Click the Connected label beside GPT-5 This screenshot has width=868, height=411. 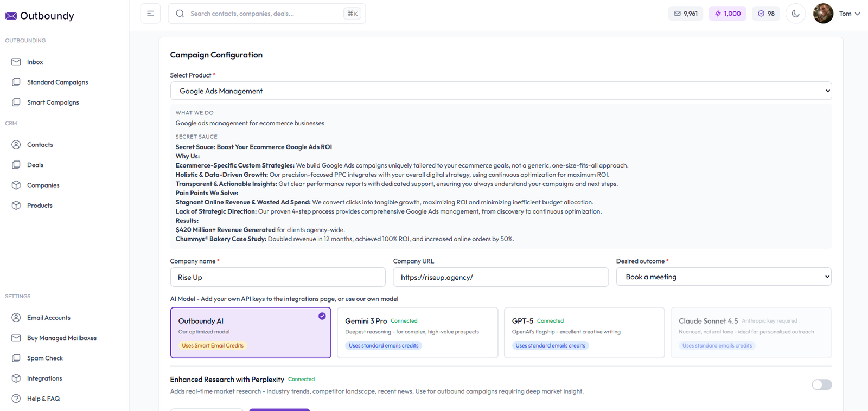(x=551, y=321)
